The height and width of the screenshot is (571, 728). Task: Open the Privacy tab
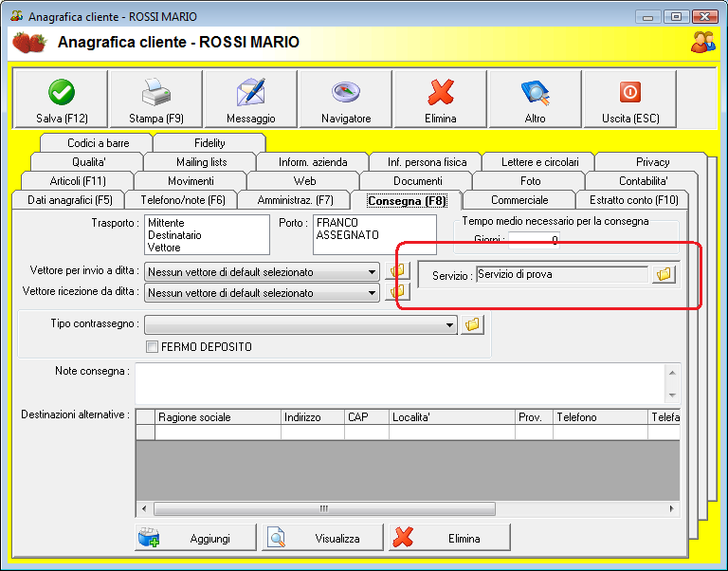point(652,161)
